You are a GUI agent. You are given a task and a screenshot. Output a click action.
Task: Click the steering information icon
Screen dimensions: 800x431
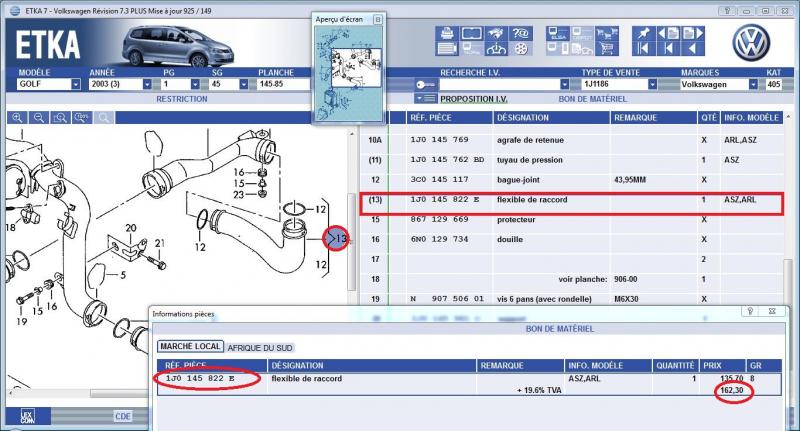tap(496, 48)
